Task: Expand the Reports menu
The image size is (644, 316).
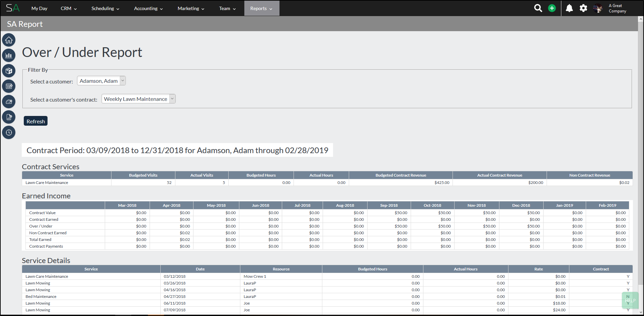Action: point(261,8)
